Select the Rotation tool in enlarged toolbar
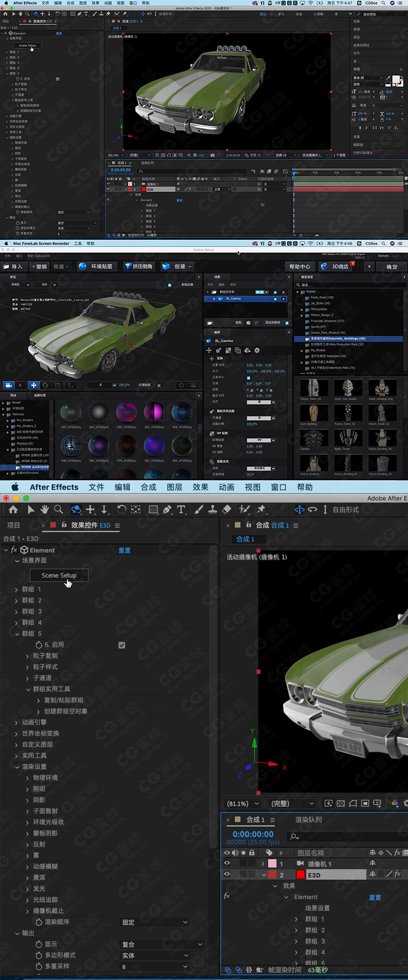 [x=121, y=509]
